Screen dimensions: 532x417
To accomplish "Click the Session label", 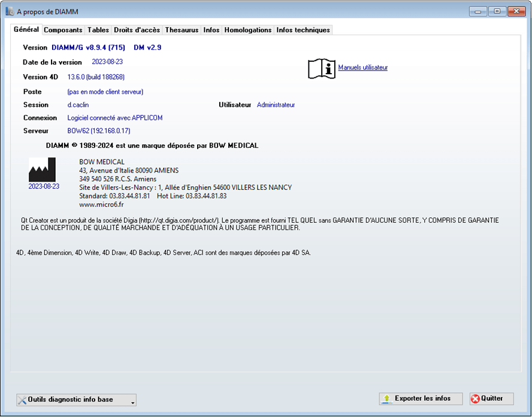I will click(35, 105).
